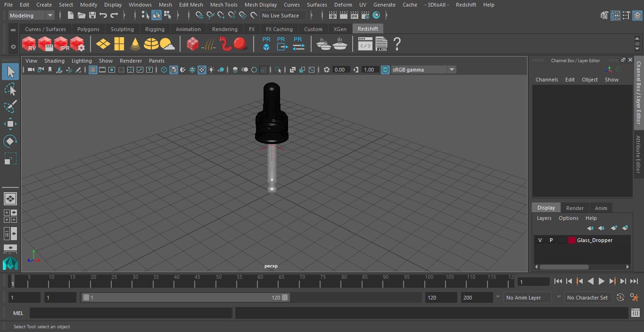Toggle Glass_Dropper layer playback P box

click(x=551, y=240)
